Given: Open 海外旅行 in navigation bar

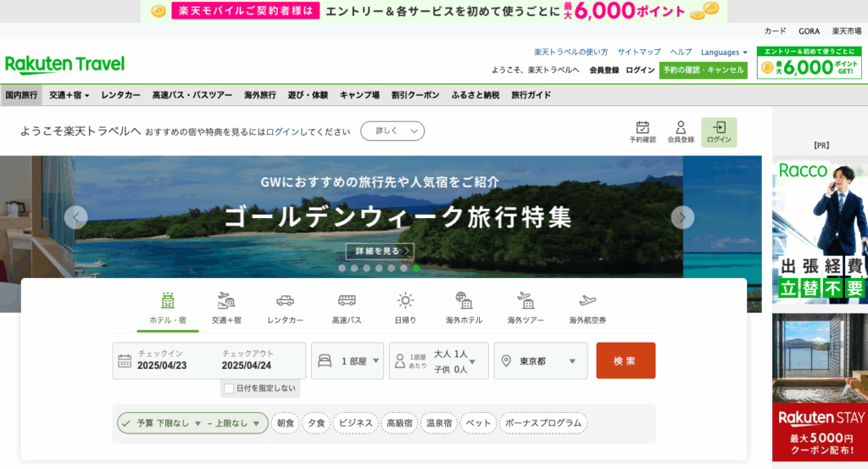Looking at the screenshot, I should (260, 95).
